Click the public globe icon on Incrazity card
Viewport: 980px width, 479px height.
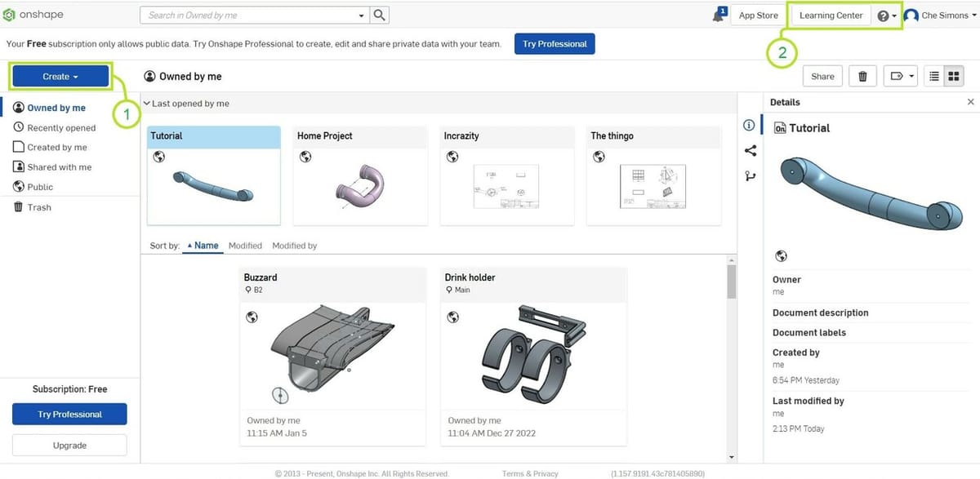[452, 157]
